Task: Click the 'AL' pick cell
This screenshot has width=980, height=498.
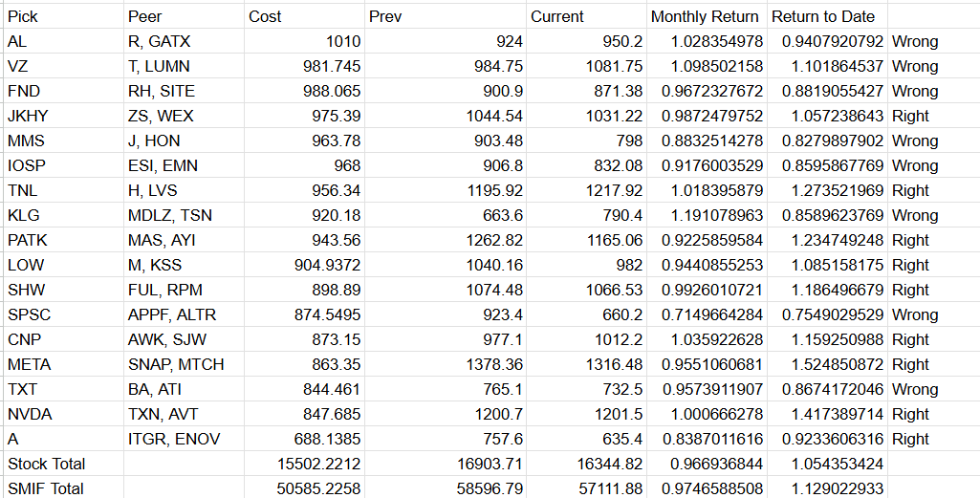Action: coord(63,41)
